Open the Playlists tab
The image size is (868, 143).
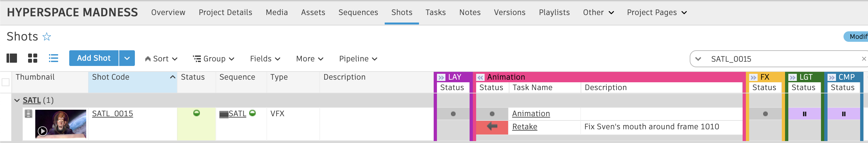(554, 12)
